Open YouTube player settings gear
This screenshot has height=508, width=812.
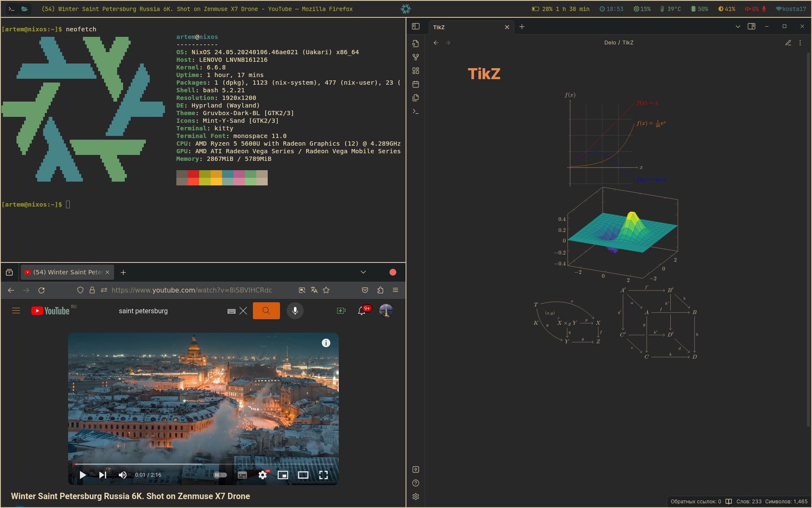coord(263,475)
